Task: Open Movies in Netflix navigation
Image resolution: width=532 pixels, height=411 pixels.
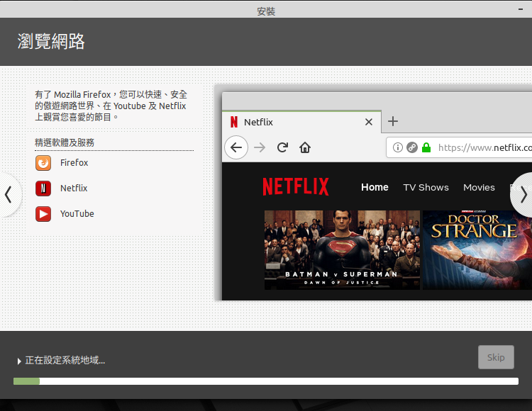Action: pyautogui.click(x=479, y=187)
